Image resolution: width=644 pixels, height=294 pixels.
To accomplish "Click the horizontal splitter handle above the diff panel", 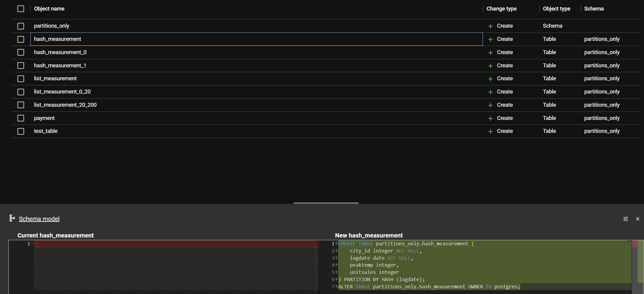I will pos(326,203).
